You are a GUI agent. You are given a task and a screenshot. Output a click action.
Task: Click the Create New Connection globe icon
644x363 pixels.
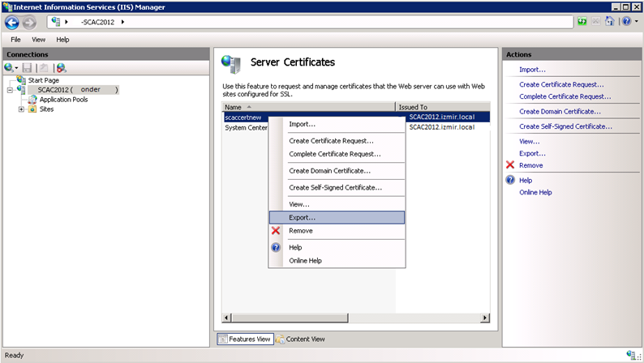tap(8, 68)
